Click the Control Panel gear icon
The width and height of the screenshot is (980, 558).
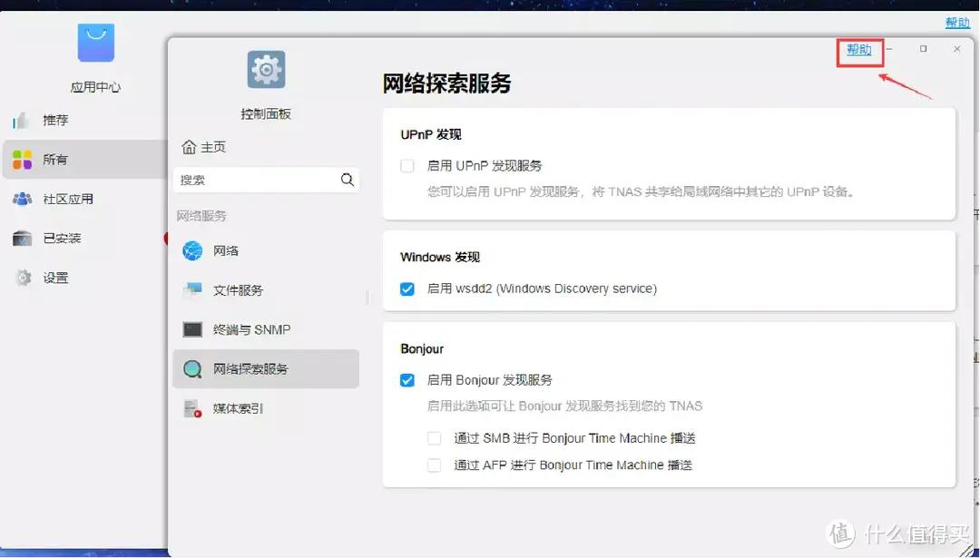pyautogui.click(x=266, y=69)
